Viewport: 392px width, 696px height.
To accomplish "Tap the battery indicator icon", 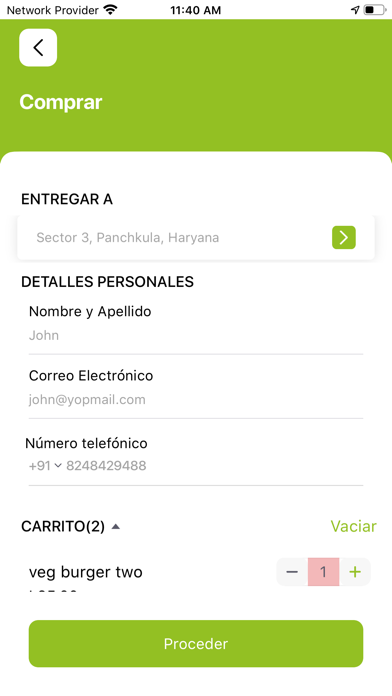I will coord(374,10).
